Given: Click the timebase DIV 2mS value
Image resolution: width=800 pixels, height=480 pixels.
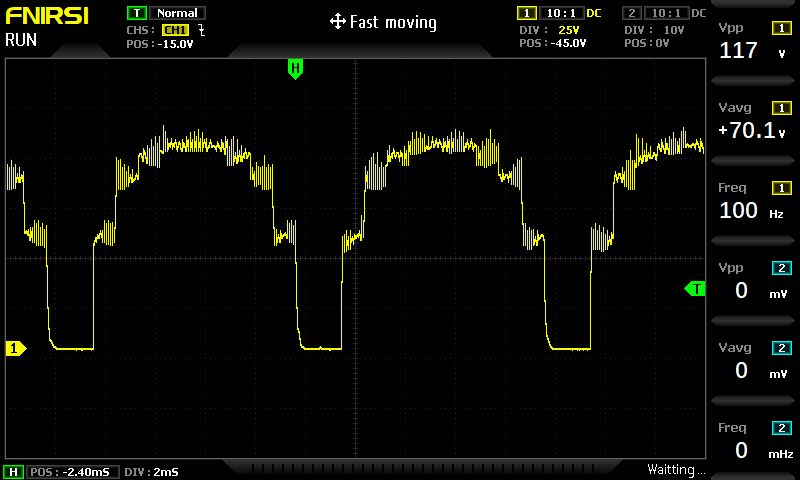Looking at the screenshot, I should click(166, 472).
